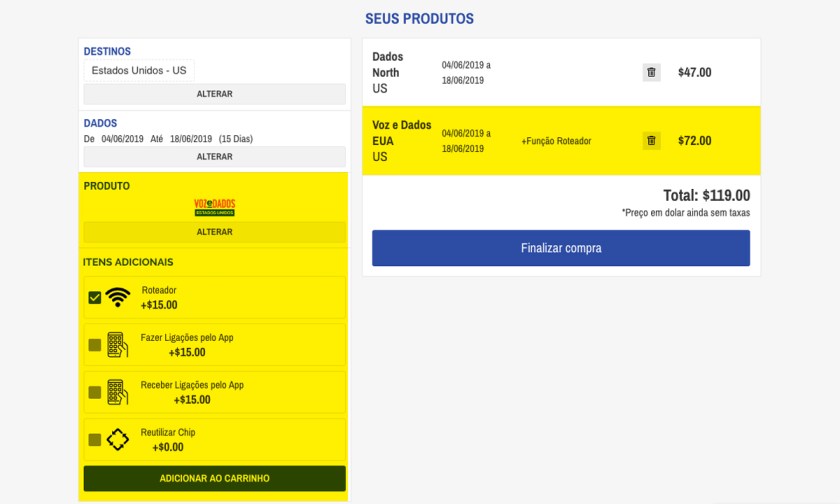This screenshot has width=840, height=504.
Task: Click the Fazer Ligações phone icon
Action: tap(118, 345)
